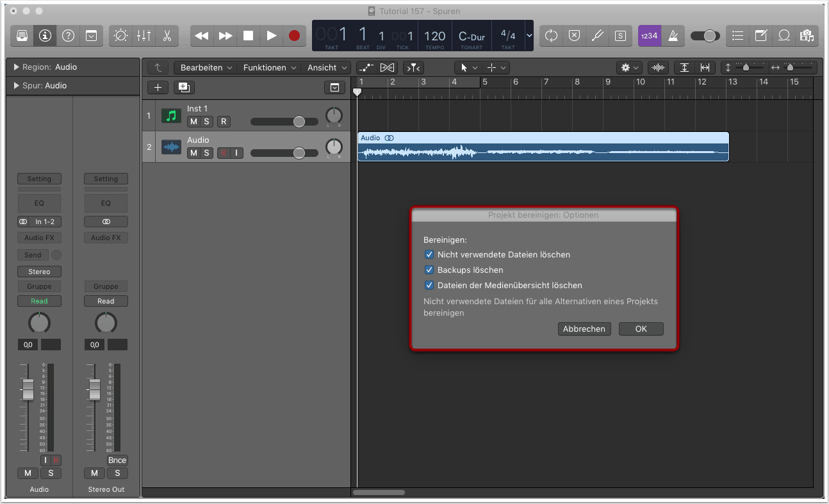Click the add track plus button
Image resolution: width=829 pixels, height=504 pixels.
(x=158, y=88)
